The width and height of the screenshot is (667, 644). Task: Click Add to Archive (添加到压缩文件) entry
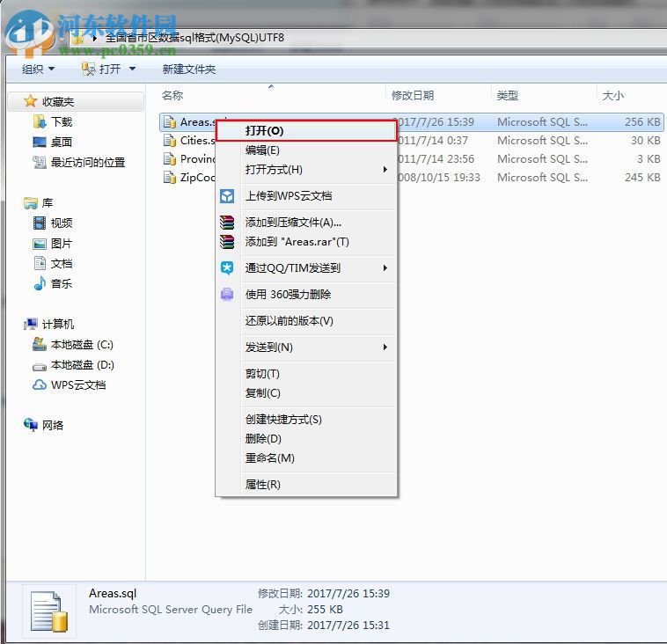(306, 223)
